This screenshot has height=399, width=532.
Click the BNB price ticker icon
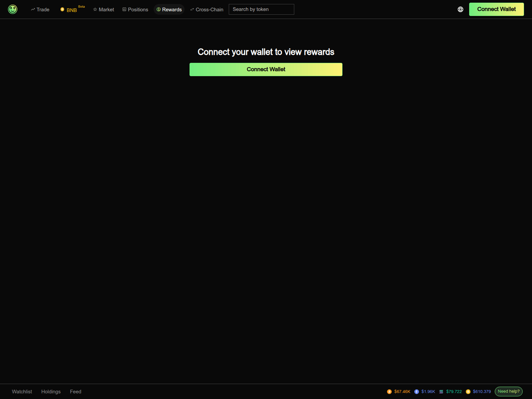pyautogui.click(x=468, y=392)
